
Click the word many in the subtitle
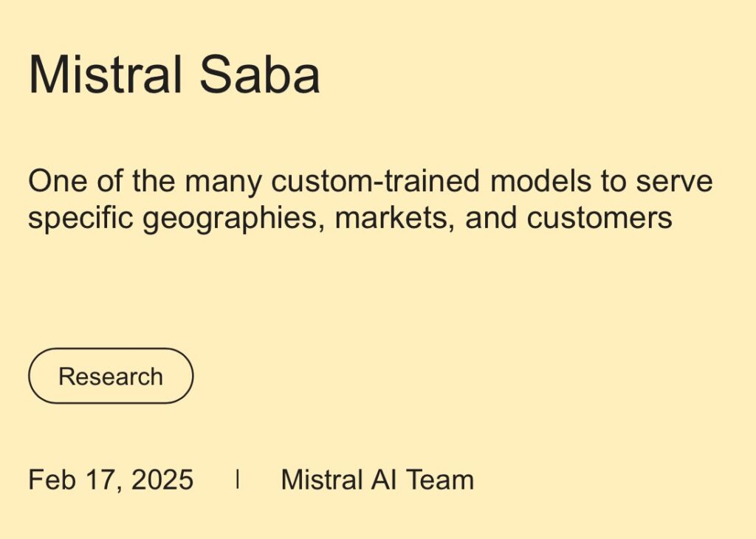223,182
